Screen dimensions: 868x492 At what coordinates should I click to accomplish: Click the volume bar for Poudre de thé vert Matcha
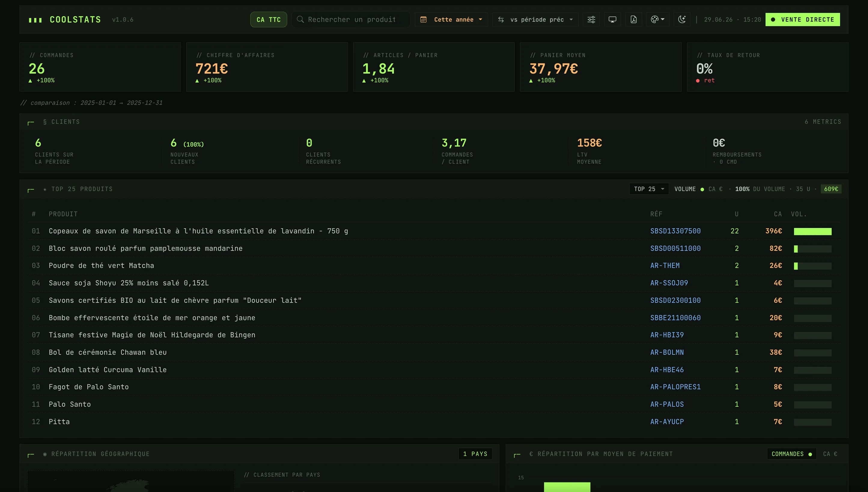click(x=812, y=266)
